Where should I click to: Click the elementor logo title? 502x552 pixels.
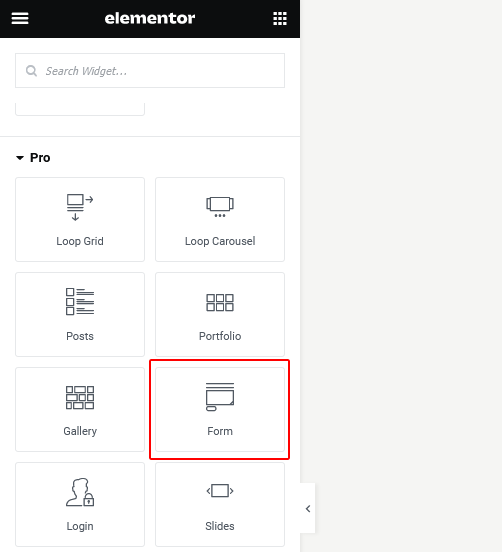point(150,18)
